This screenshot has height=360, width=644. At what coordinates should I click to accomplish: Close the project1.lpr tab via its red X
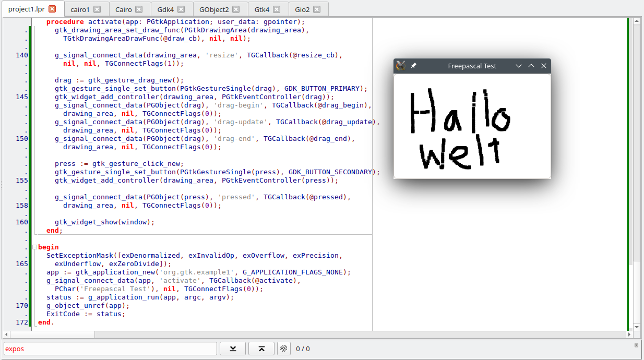pyautogui.click(x=52, y=9)
